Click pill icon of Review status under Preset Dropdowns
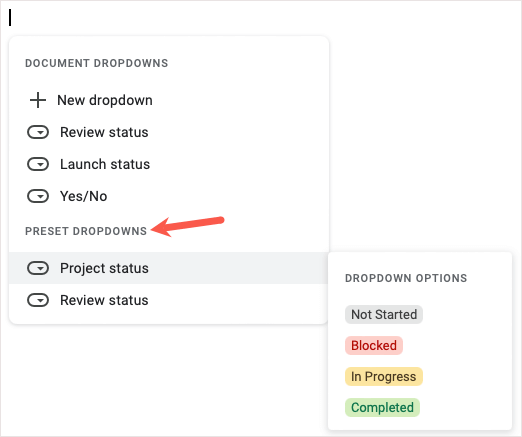 [38, 300]
